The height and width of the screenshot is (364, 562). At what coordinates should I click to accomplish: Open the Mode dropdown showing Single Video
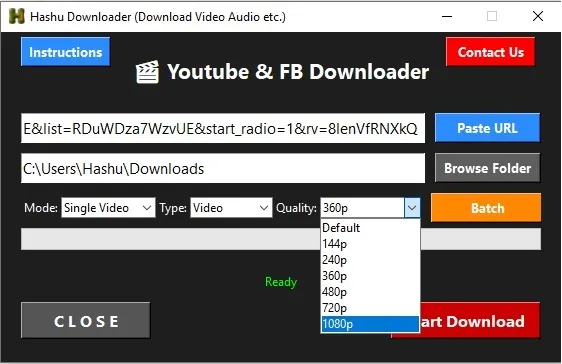click(x=108, y=208)
